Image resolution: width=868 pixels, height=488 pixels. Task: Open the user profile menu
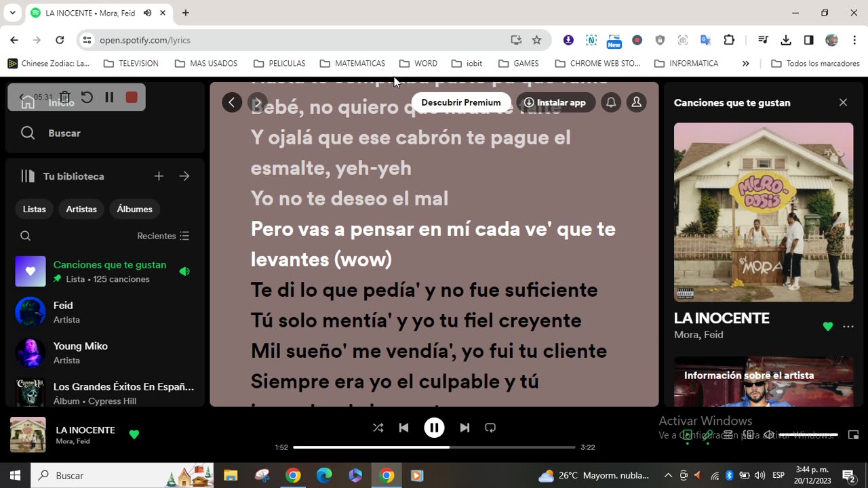click(x=636, y=102)
